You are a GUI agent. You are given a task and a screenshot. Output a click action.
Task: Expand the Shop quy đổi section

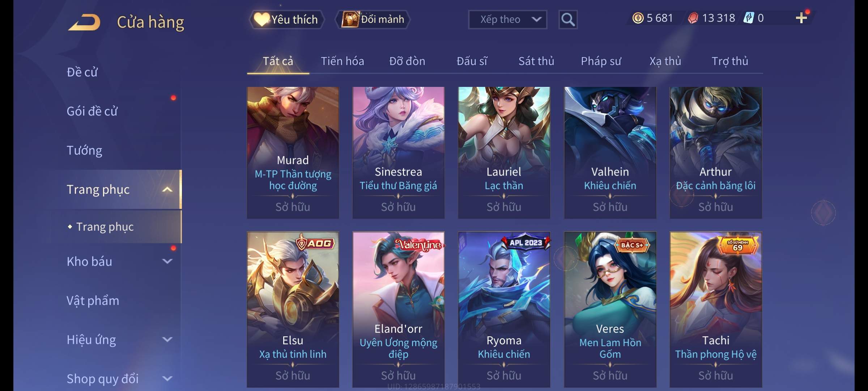[167, 378]
